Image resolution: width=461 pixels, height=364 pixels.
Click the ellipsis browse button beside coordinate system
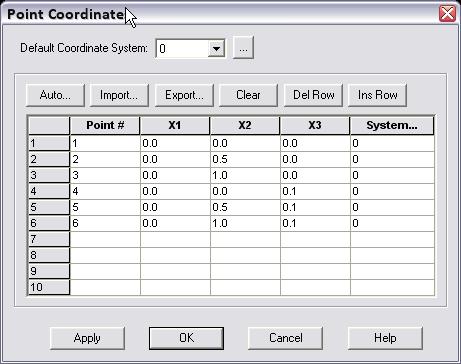(243, 48)
